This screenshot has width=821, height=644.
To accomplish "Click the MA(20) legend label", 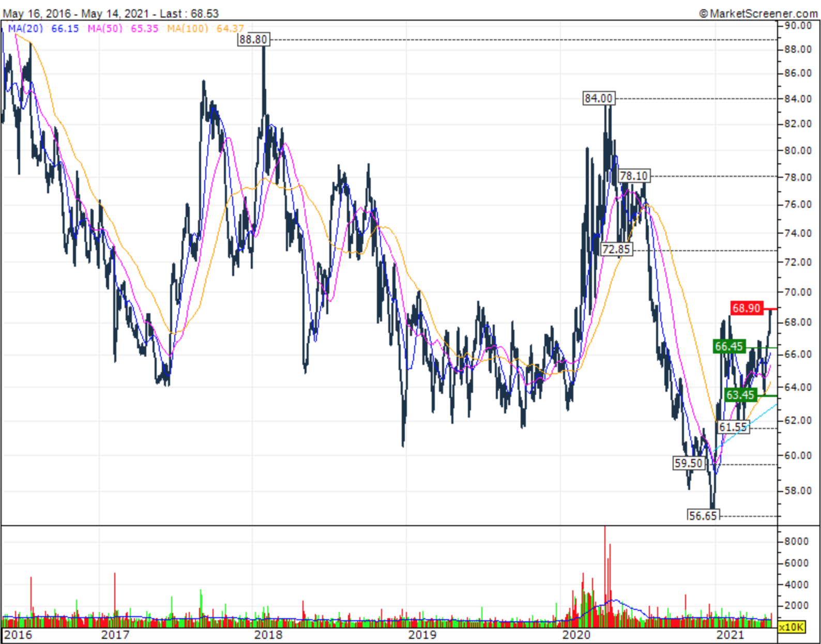I will [x=25, y=28].
